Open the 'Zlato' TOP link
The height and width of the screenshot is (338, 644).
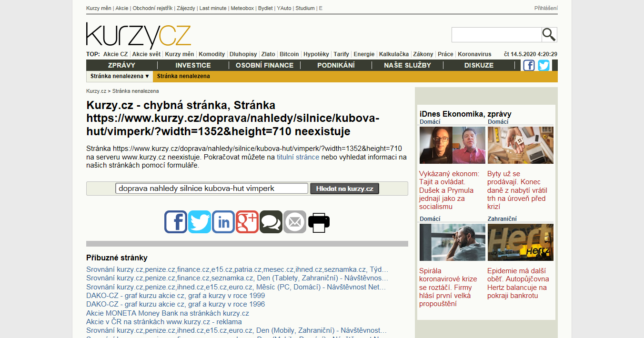coord(268,54)
